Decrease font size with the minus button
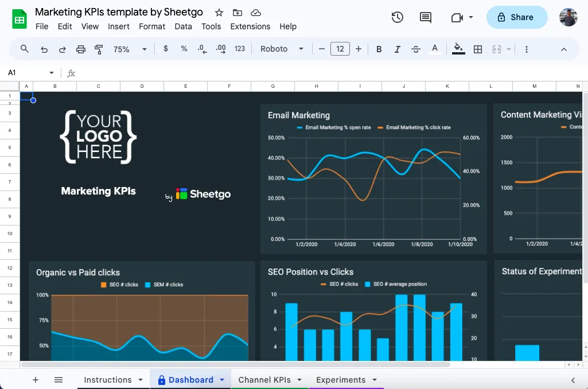The image size is (588, 389). (321, 49)
